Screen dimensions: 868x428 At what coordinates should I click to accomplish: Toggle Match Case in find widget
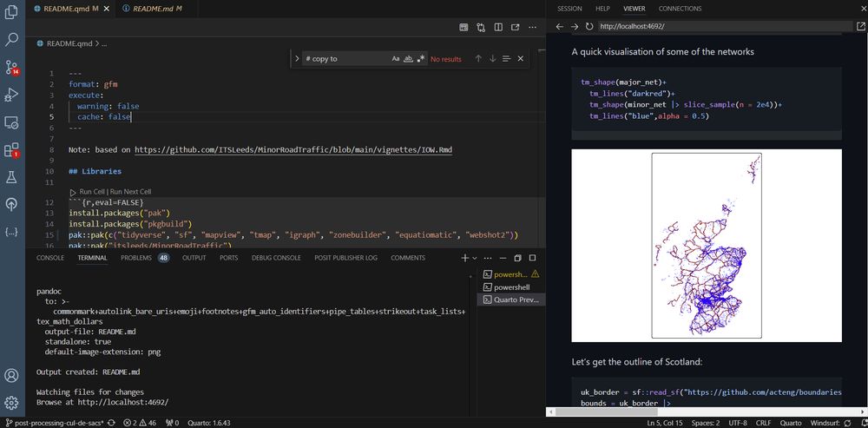point(395,59)
